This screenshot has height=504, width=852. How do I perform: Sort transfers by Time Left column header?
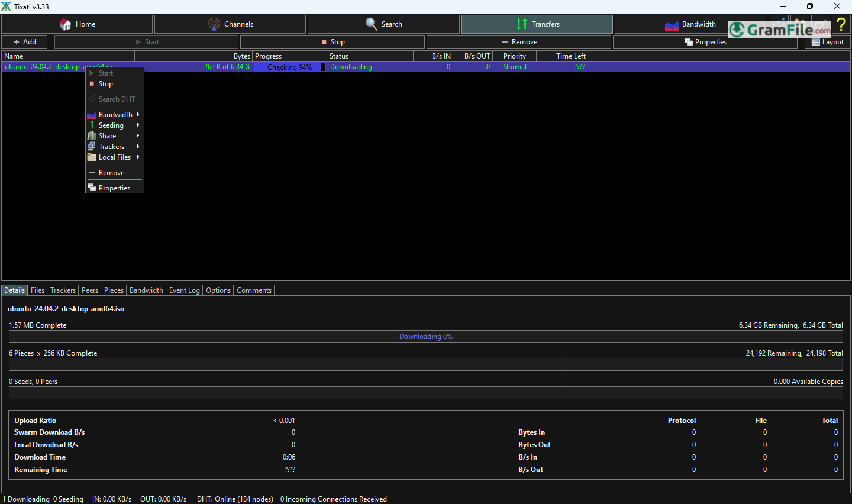(562, 56)
